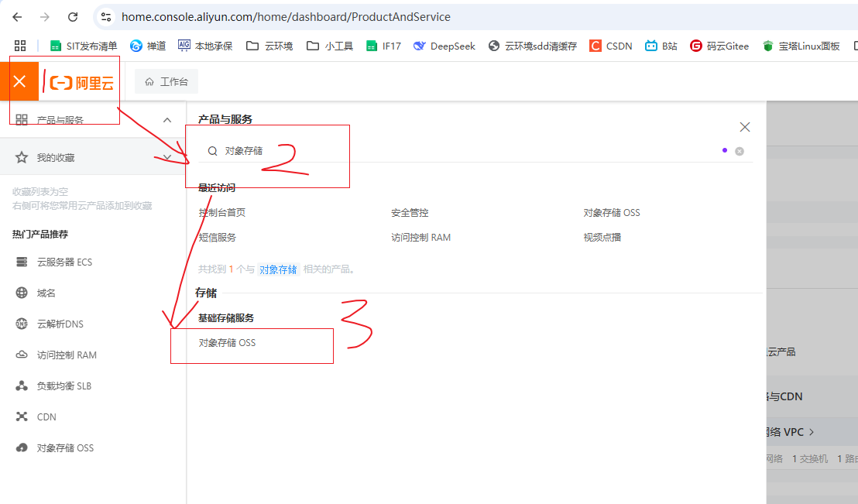Image resolution: width=858 pixels, height=504 pixels.
Task: Click the purple dot indicator in search bar
Action: 725,150
